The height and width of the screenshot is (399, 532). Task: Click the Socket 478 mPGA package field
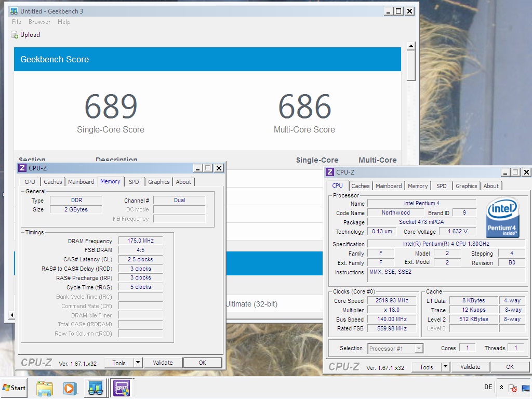tap(421, 222)
